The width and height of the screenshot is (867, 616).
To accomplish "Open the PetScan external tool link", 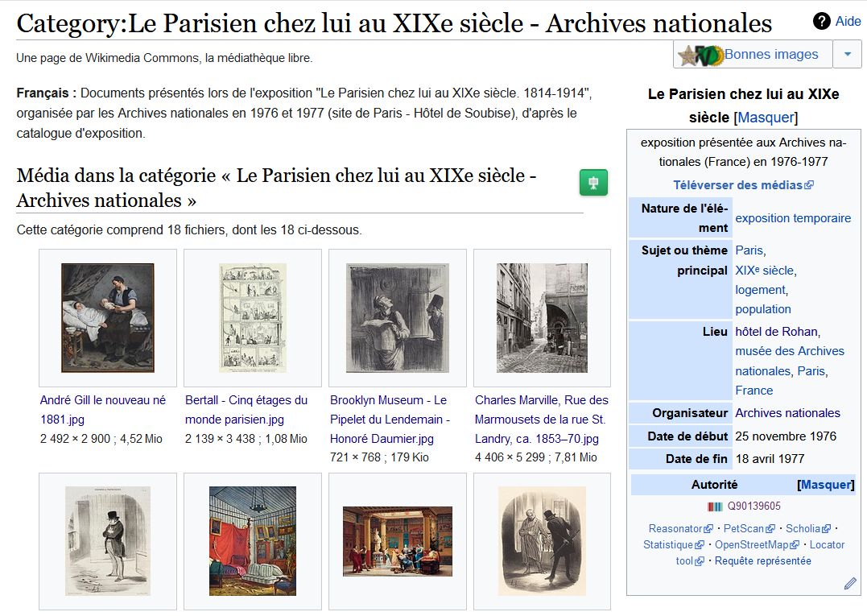I will click(744, 529).
